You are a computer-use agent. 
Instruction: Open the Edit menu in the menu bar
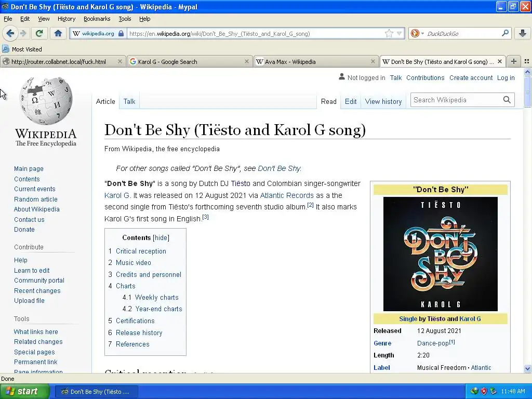25,19
